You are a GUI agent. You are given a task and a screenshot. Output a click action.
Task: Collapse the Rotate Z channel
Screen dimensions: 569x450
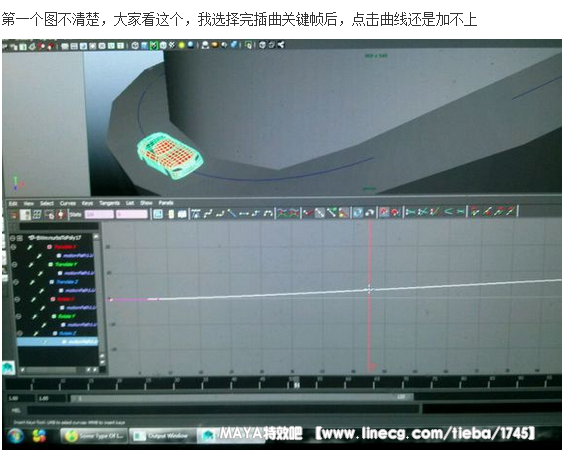tap(19, 333)
